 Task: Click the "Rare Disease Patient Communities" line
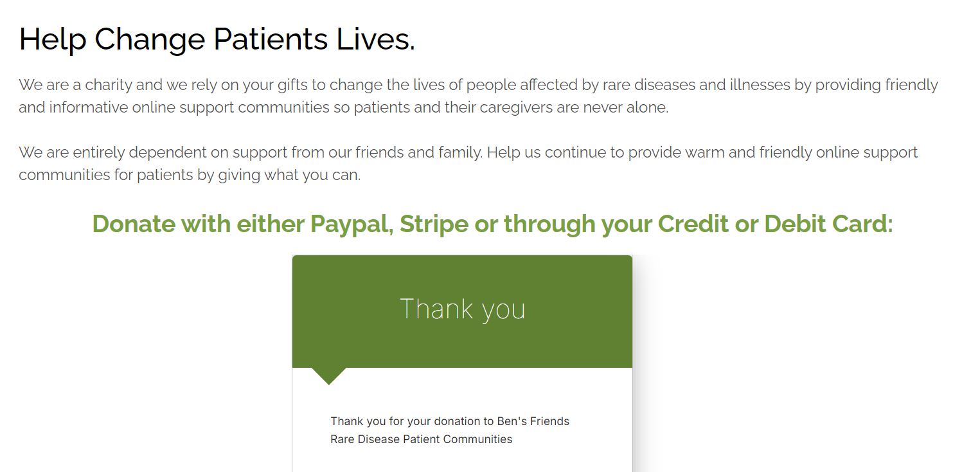click(x=421, y=439)
